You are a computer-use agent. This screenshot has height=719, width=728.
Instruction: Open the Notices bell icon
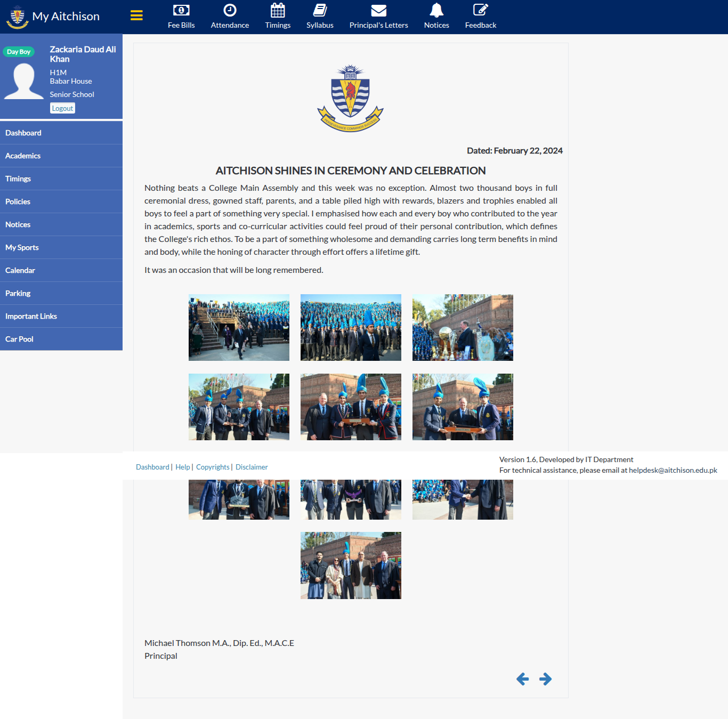coord(436,10)
